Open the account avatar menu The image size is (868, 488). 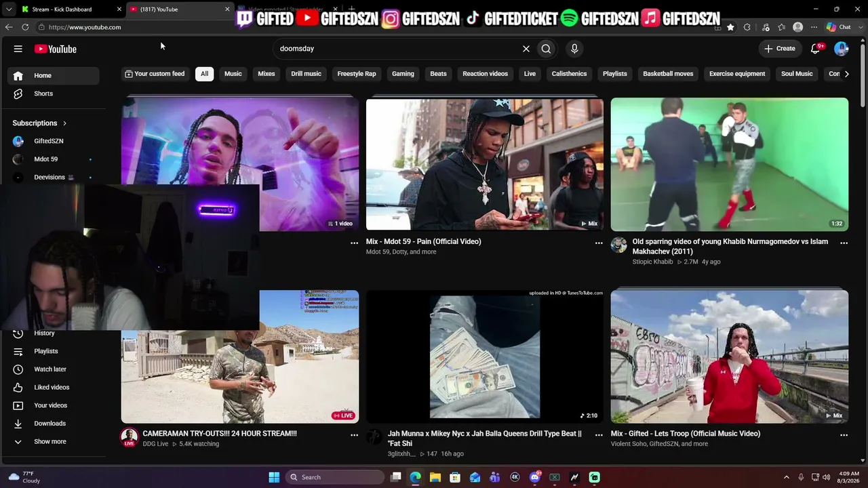point(842,49)
